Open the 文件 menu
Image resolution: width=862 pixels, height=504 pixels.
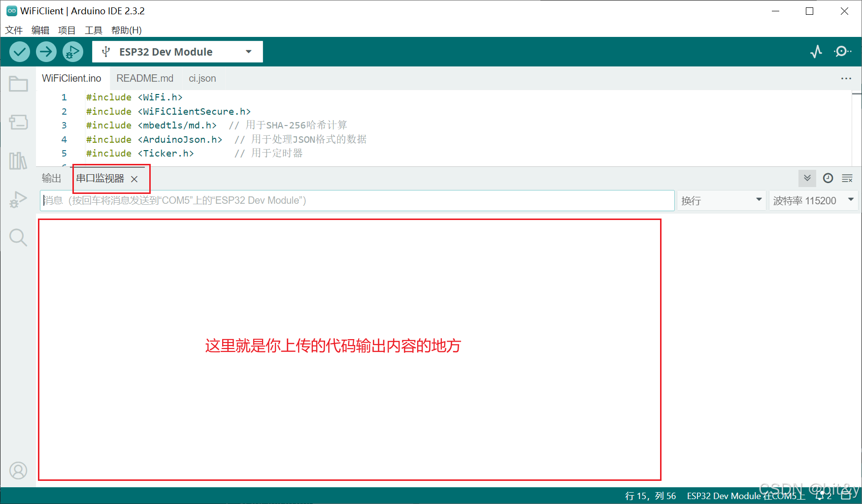click(14, 30)
